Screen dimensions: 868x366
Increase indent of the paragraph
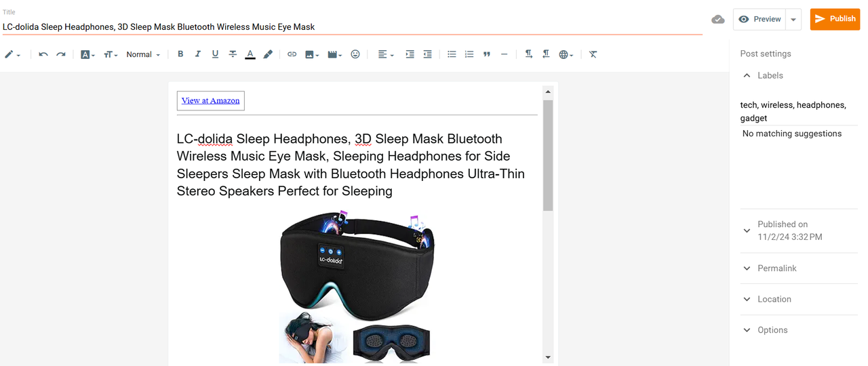point(410,54)
